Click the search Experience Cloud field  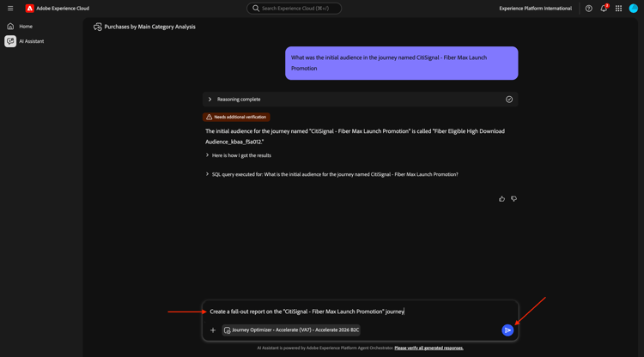tap(294, 9)
